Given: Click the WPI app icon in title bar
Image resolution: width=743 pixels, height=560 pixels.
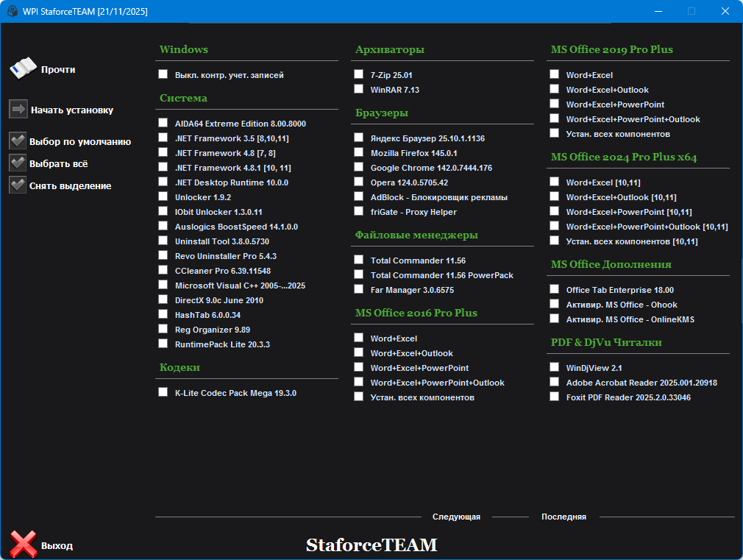Looking at the screenshot, I should coord(13,11).
